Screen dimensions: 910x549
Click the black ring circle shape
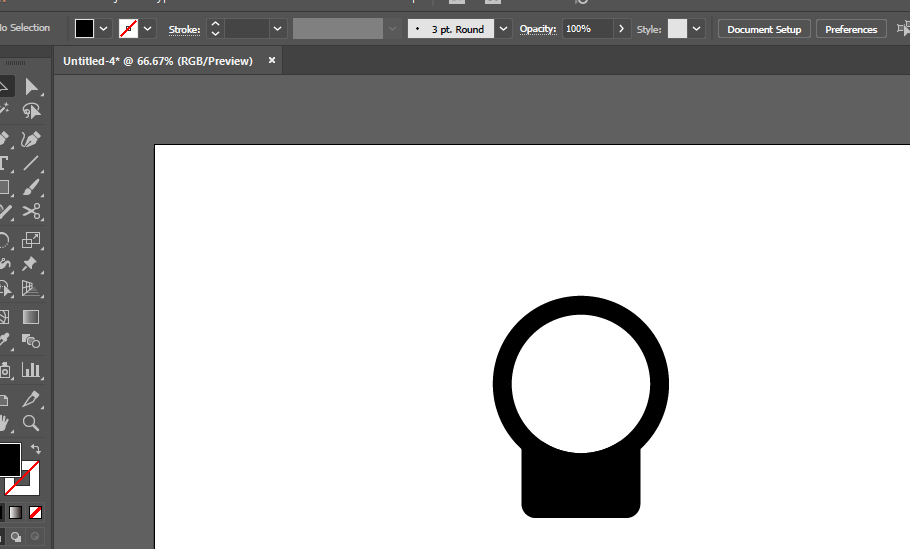click(x=503, y=384)
